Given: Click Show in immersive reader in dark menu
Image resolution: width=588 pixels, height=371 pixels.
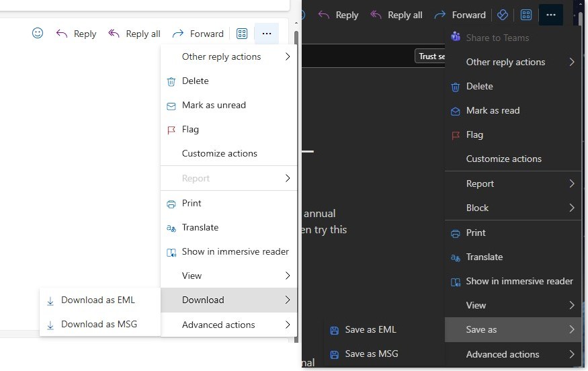Looking at the screenshot, I should [513, 282].
